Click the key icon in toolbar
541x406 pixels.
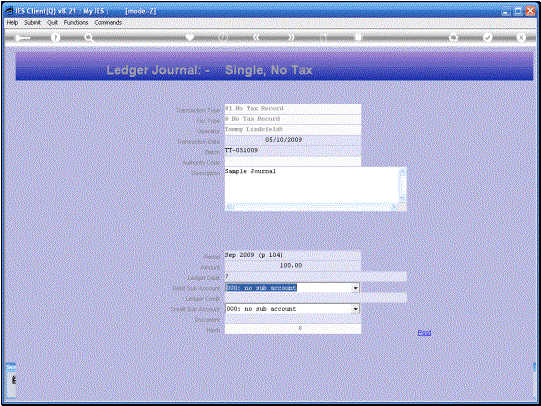[22, 38]
